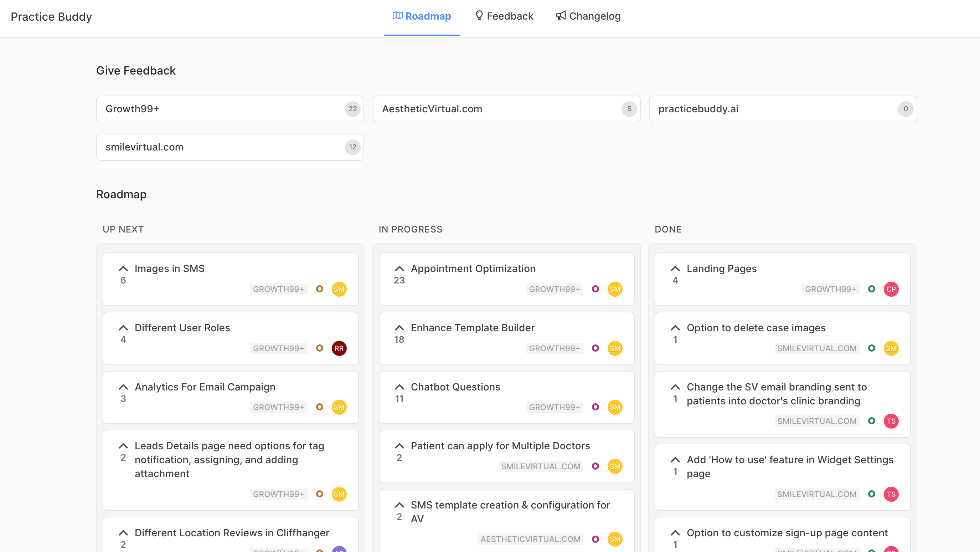Click the pink status dot on Appointment Optimization
Viewport: 980px width, 552px height.
[x=595, y=289]
